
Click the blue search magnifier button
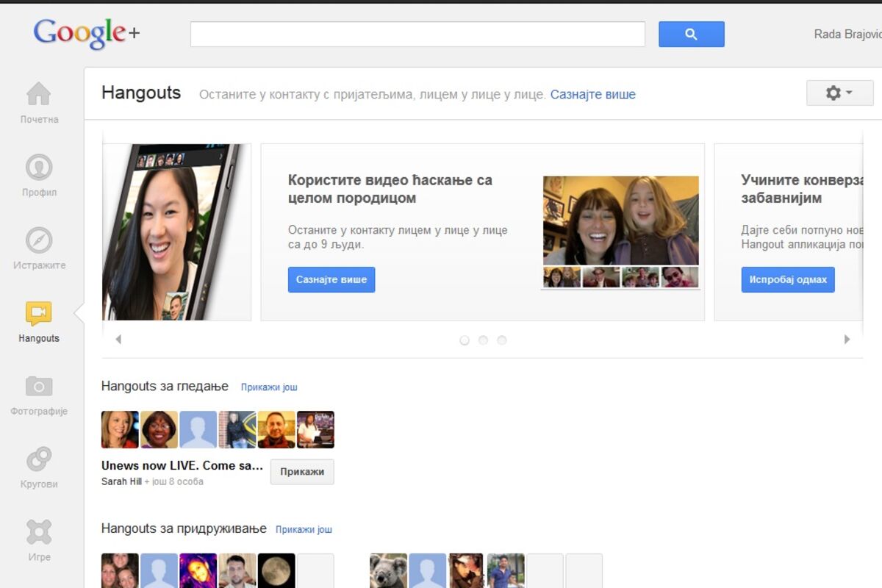coord(691,34)
